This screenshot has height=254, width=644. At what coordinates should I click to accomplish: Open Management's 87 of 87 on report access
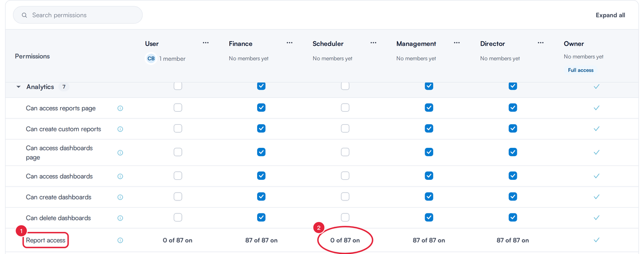point(429,240)
